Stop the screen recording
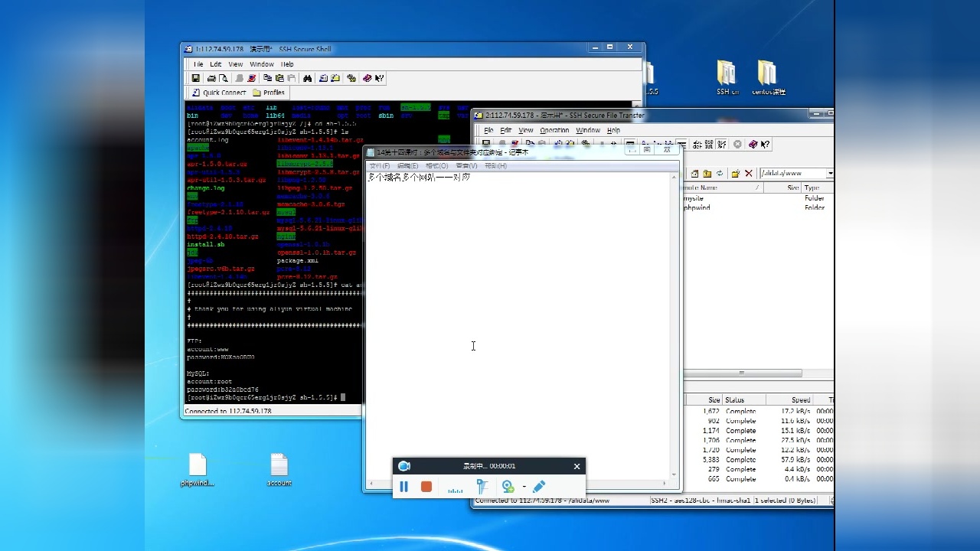This screenshot has width=980, height=551. point(426,487)
